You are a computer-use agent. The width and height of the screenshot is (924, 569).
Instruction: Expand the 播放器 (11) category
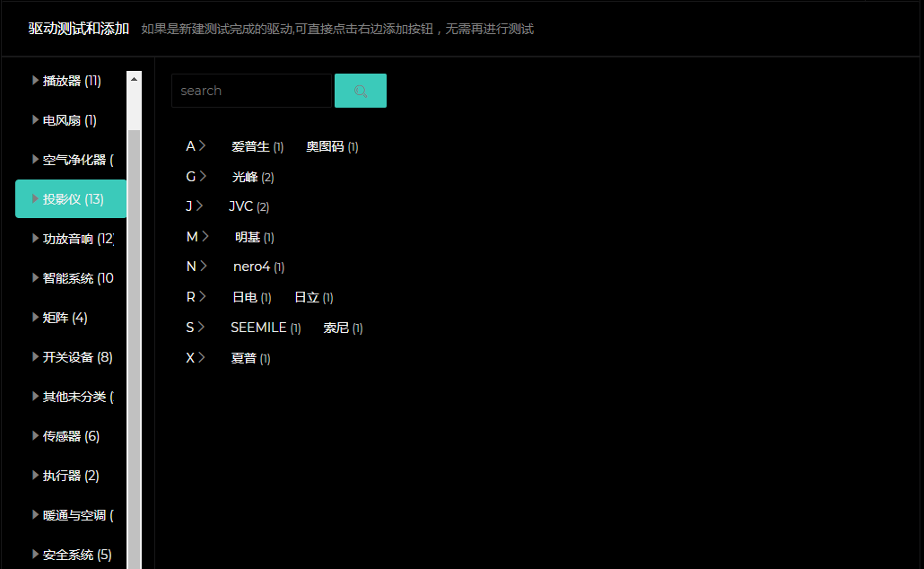pyautogui.click(x=72, y=81)
